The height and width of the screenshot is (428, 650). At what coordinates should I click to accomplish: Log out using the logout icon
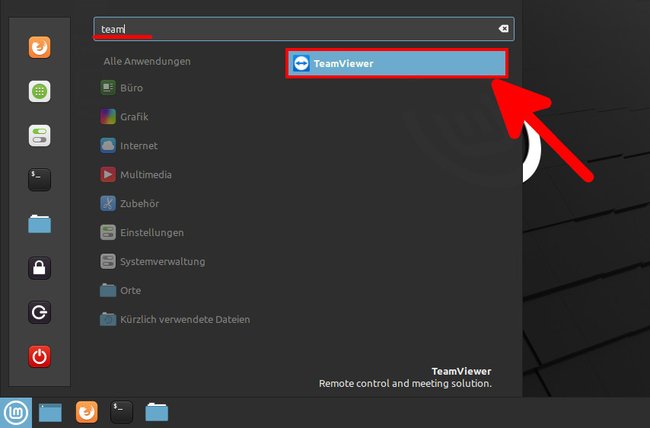(x=39, y=312)
